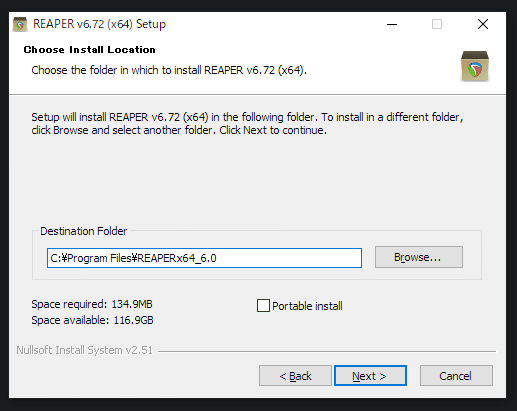
Task: Click inside the Destination Folder path field
Action: point(204,258)
